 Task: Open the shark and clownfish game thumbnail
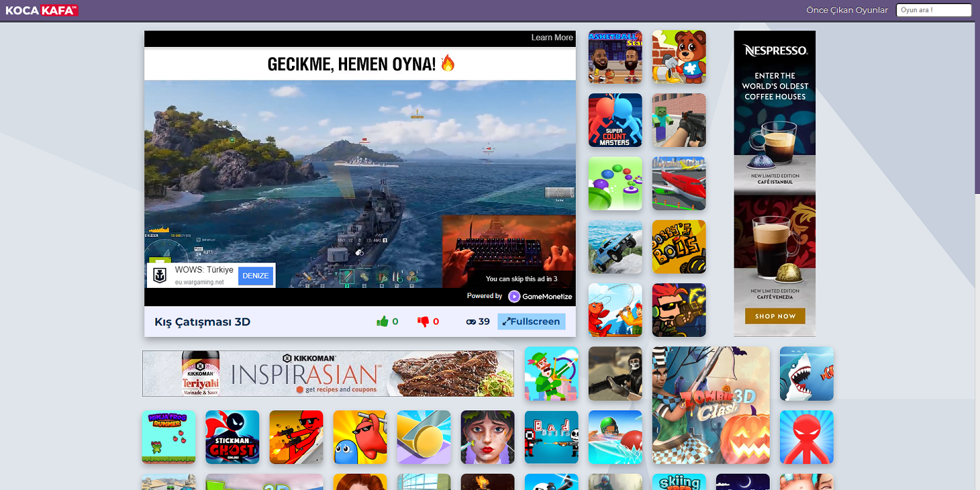click(806, 374)
